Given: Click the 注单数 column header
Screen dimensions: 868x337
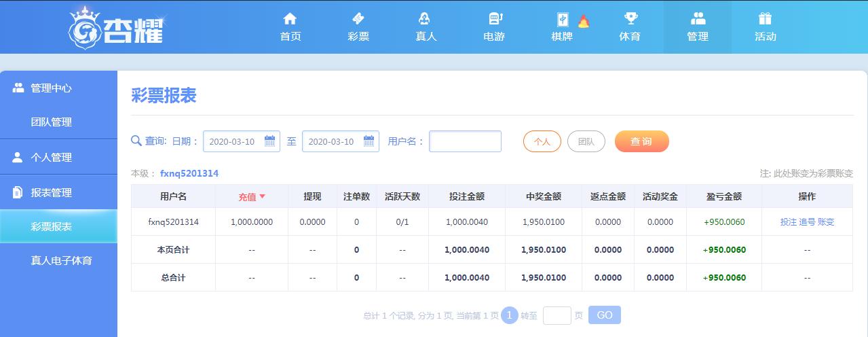Looking at the screenshot, I should tap(356, 196).
